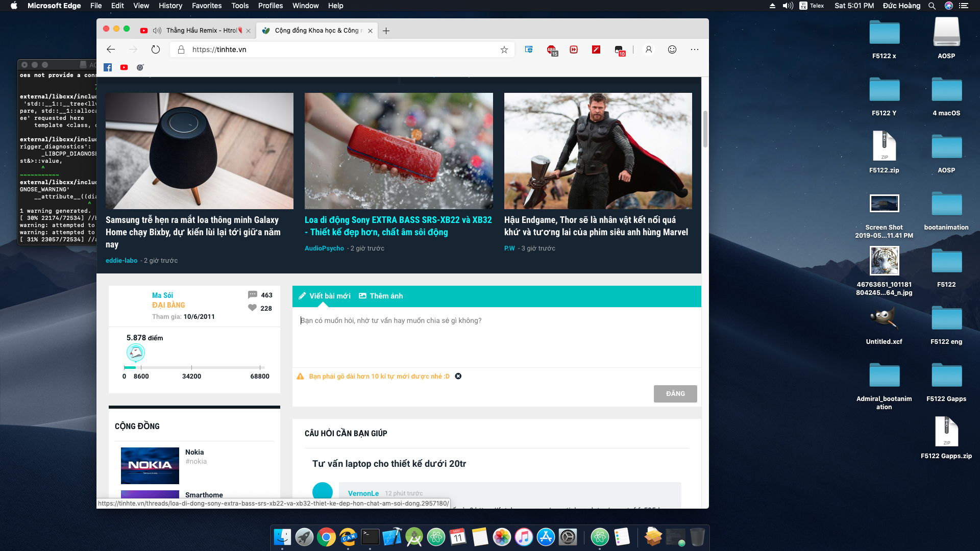Open the Telex input source menu
This screenshot has width=980, height=551.
click(x=812, y=6)
